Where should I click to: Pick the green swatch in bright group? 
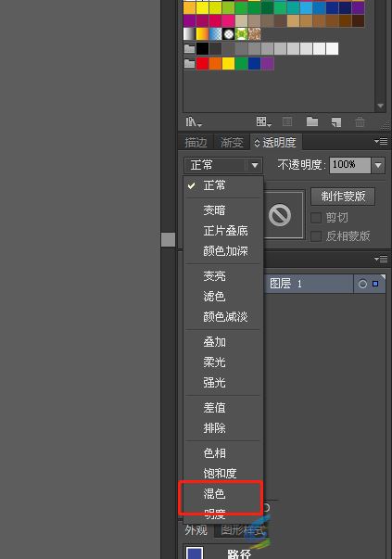[241, 64]
